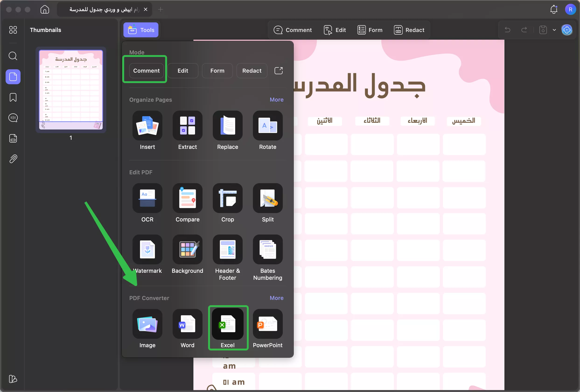Open the Annotations panel in the sidebar
The width and height of the screenshot is (580, 392).
[x=13, y=118]
